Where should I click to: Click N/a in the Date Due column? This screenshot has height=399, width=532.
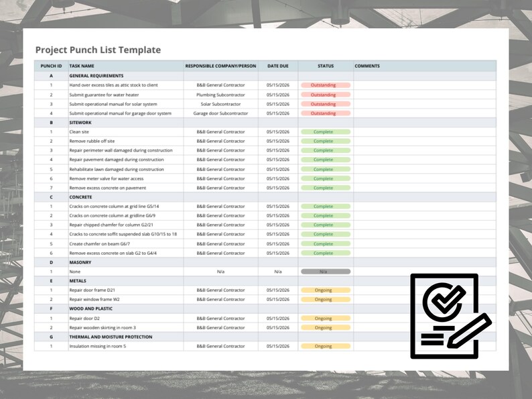point(278,272)
